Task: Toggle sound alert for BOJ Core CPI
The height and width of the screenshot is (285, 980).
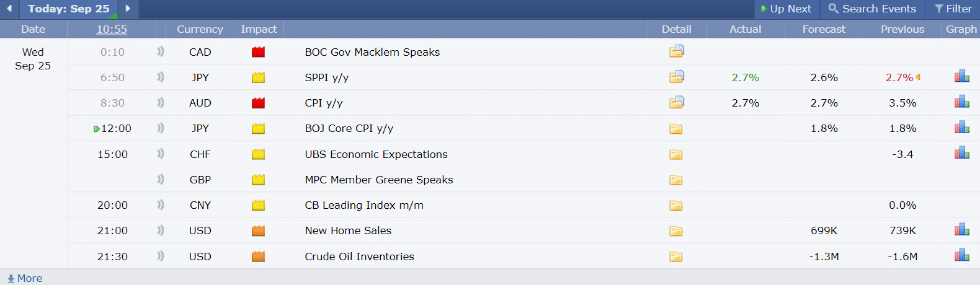Action: point(161,128)
